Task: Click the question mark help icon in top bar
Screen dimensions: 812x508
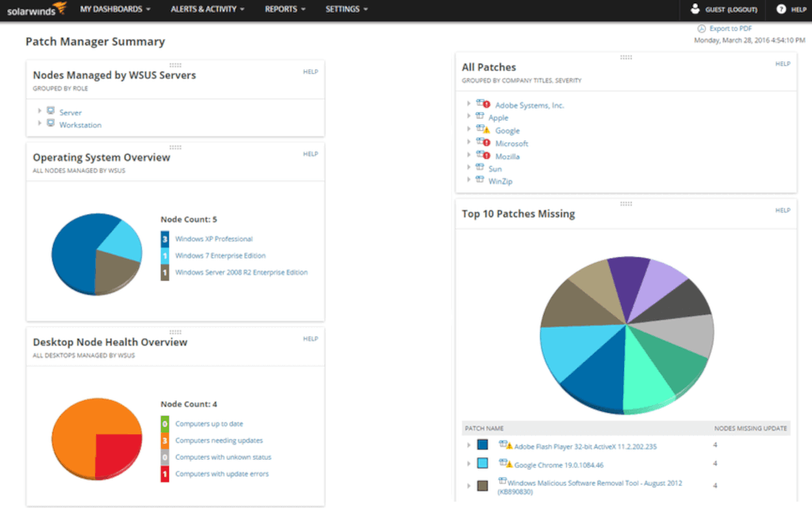Action: (x=781, y=9)
